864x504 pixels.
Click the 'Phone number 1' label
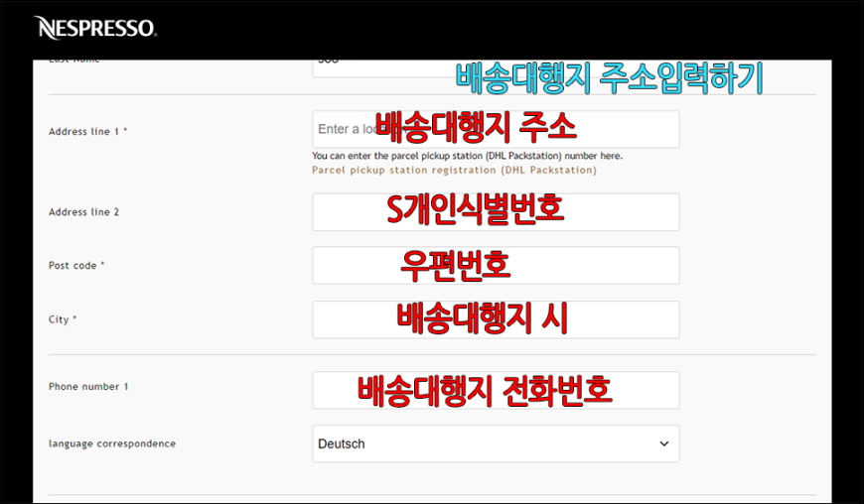[x=88, y=386]
